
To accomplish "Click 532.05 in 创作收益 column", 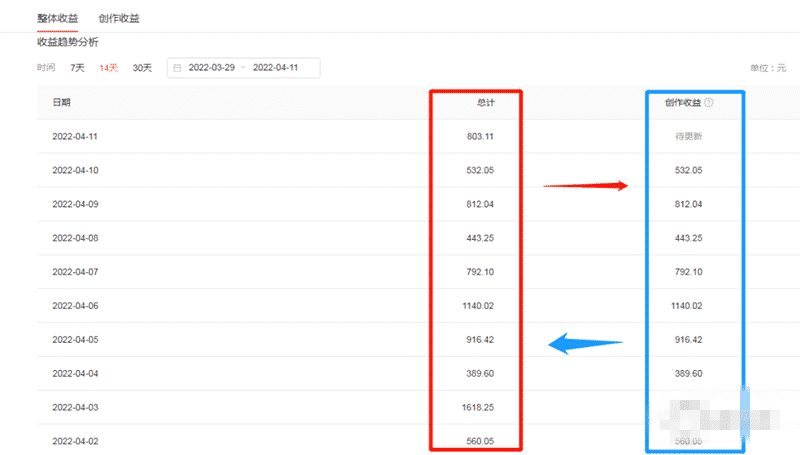I will point(688,170).
